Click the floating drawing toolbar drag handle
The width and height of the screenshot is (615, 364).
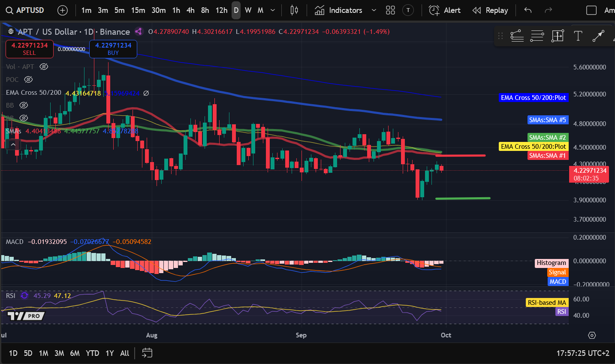tap(500, 36)
